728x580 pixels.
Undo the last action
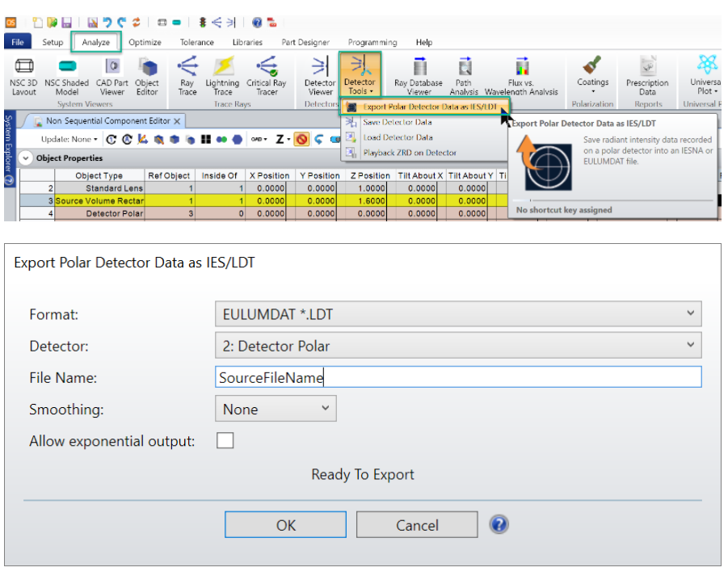[107, 23]
